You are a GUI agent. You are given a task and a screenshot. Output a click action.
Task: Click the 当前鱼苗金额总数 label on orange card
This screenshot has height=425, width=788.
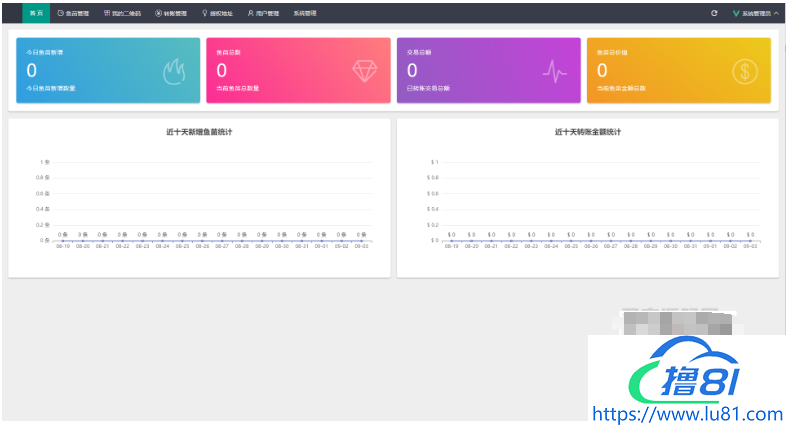click(x=621, y=89)
